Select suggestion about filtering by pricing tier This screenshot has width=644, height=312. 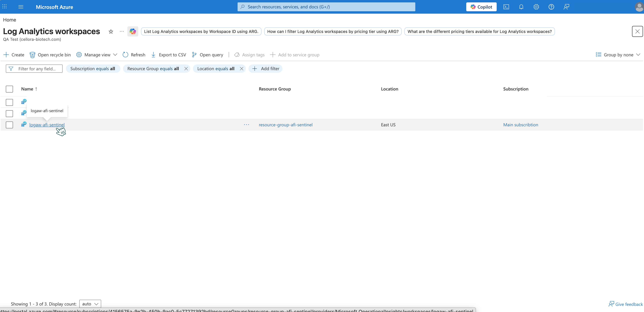coord(333,31)
